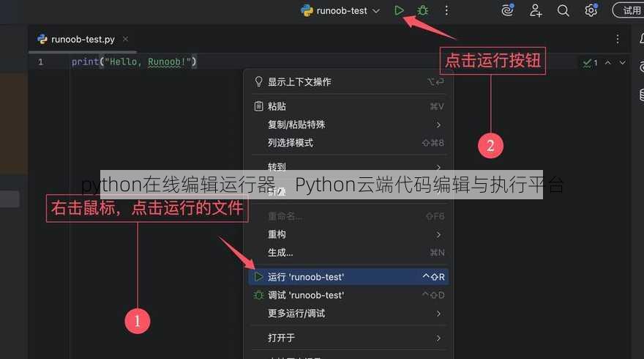This screenshot has height=359, width=644.
Task: Open the database tool icon in the right sidebar
Action: [x=641, y=95]
